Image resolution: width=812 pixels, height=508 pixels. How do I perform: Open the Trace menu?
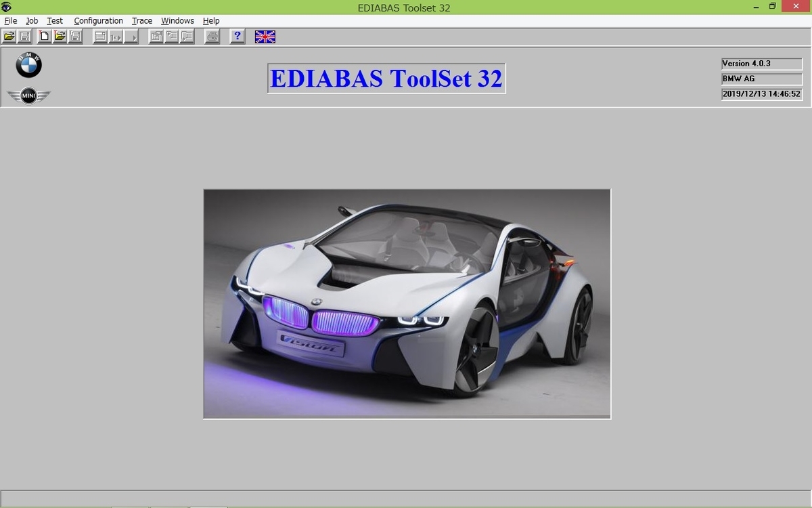pos(142,21)
